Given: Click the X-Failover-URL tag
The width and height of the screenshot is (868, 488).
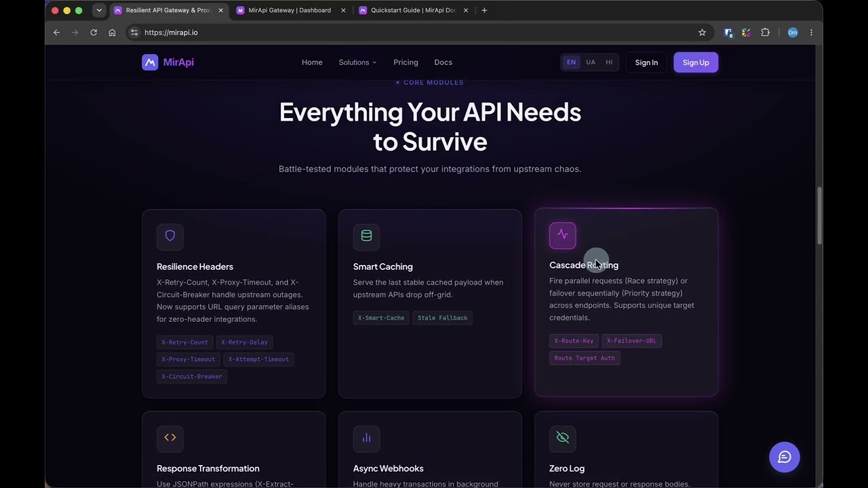Looking at the screenshot, I should 631,341.
